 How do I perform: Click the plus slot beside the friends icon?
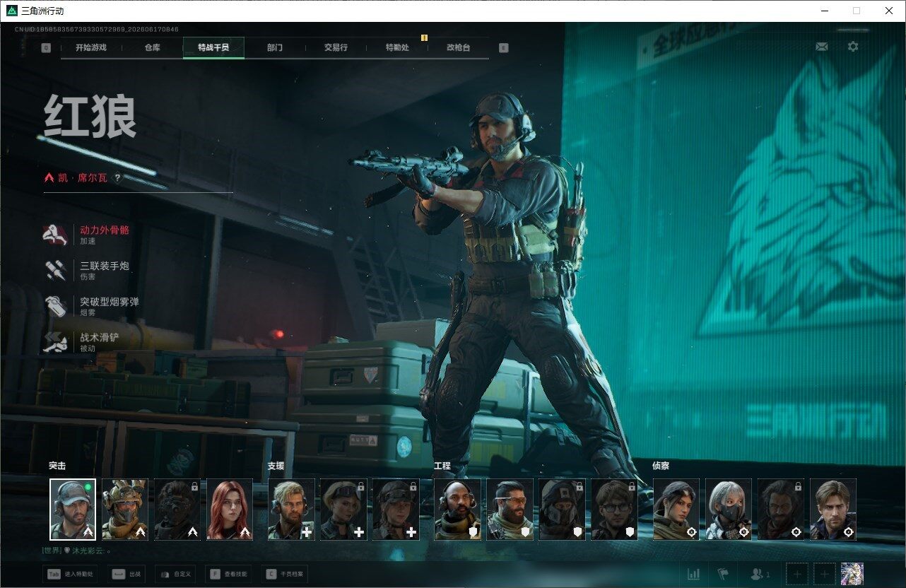tap(797, 574)
